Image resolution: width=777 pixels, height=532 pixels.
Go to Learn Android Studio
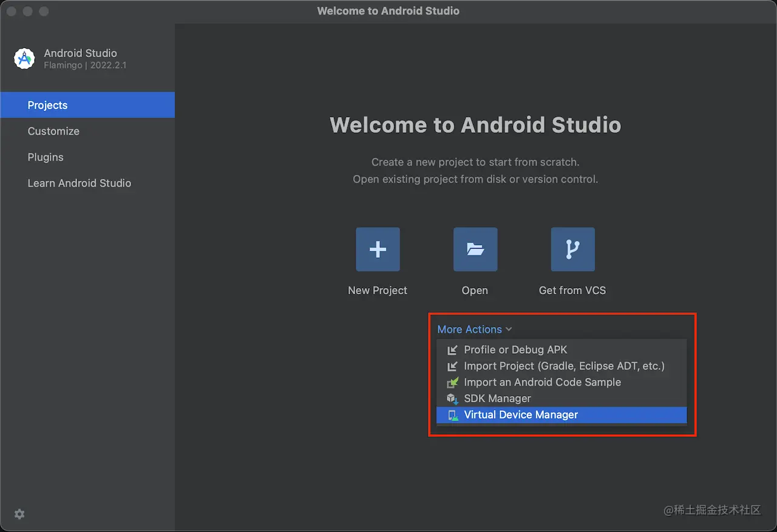[87, 183]
